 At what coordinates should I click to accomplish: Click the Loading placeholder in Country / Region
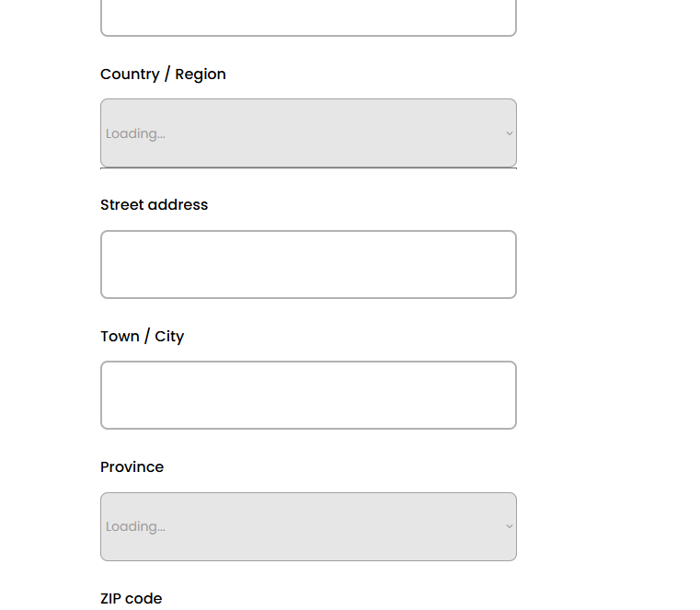pyautogui.click(x=135, y=134)
